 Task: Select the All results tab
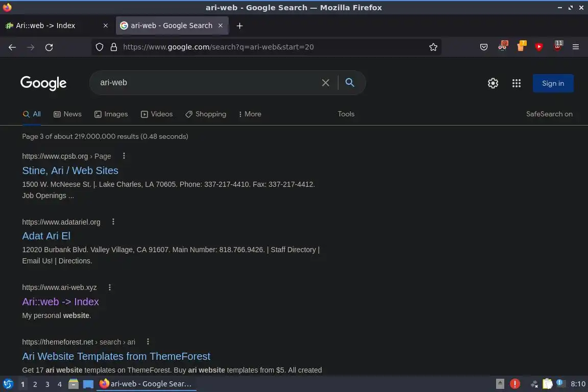click(x=32, y=114)
